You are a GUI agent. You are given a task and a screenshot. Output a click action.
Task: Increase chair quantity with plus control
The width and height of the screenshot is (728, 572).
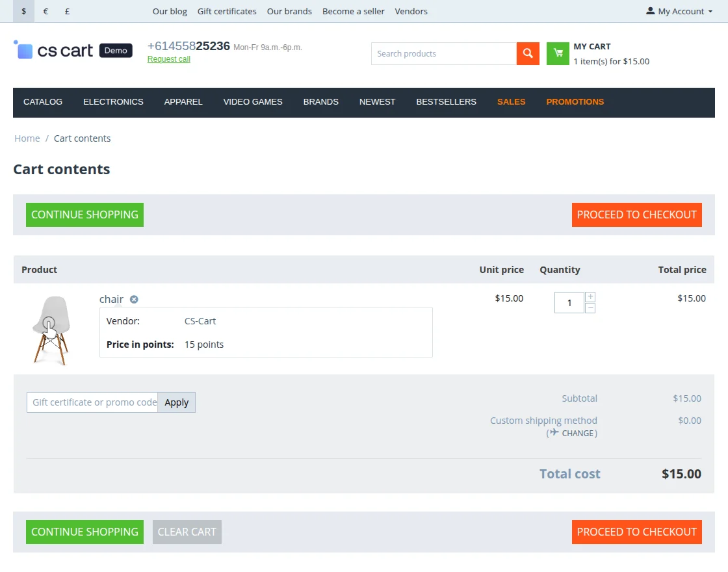tap(590, 296)
